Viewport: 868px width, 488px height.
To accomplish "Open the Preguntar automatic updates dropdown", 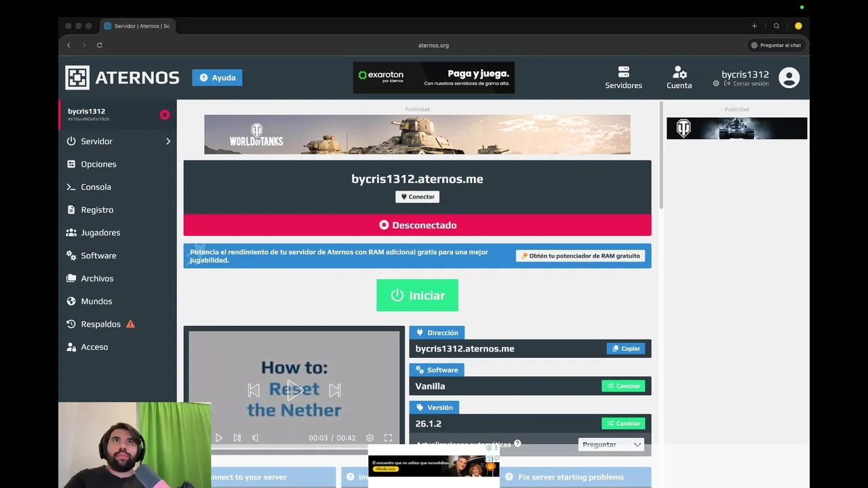I will tap(611, 445).
